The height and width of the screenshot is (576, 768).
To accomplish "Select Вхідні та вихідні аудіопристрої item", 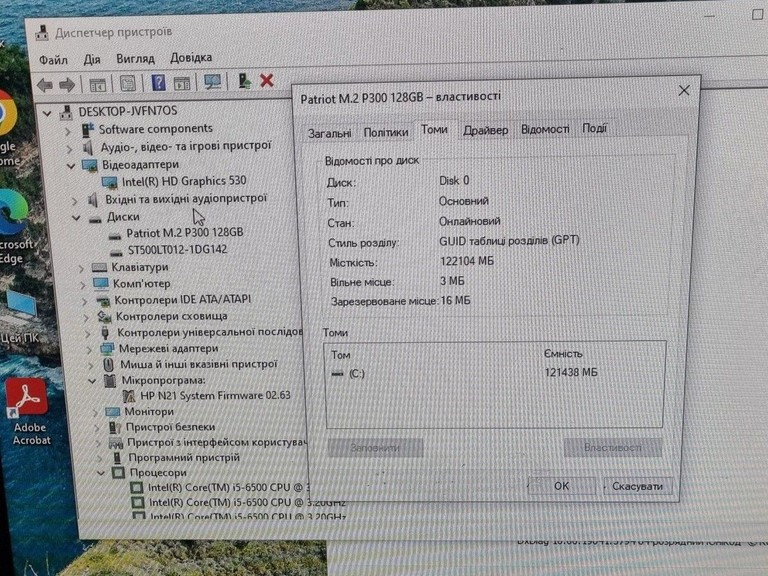I will pyautogui.click(x=186, y=199).
